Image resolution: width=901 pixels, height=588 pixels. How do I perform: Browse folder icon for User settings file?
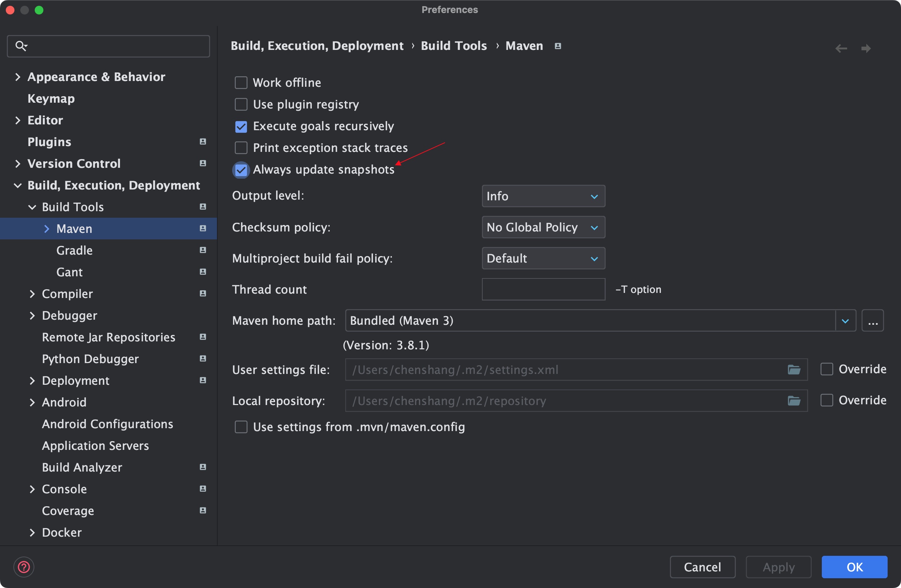[x=794, y=370]
